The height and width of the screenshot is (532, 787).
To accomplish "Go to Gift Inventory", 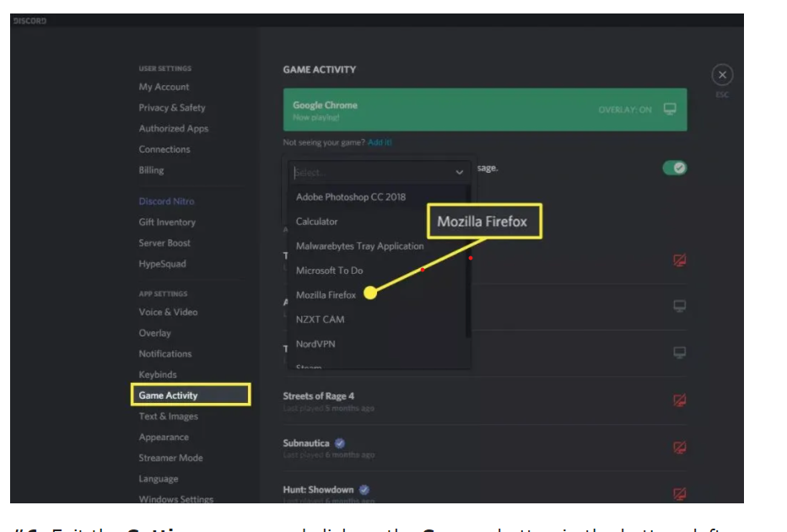I will (x=167, y=223).
